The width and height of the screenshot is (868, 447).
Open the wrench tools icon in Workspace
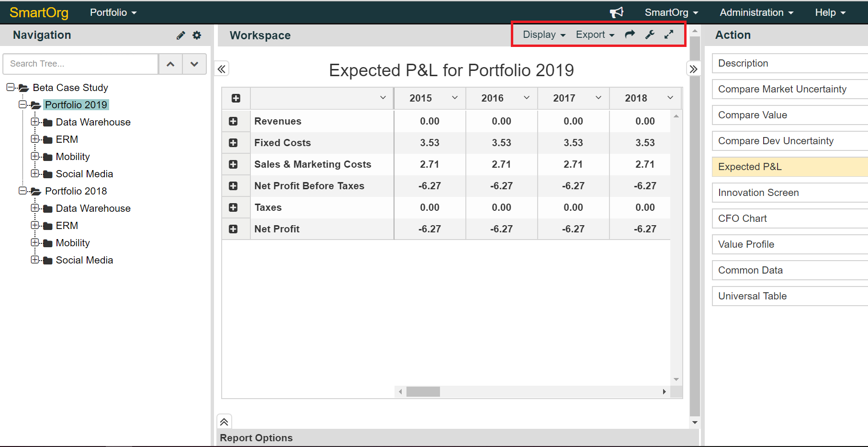(650, 34)
